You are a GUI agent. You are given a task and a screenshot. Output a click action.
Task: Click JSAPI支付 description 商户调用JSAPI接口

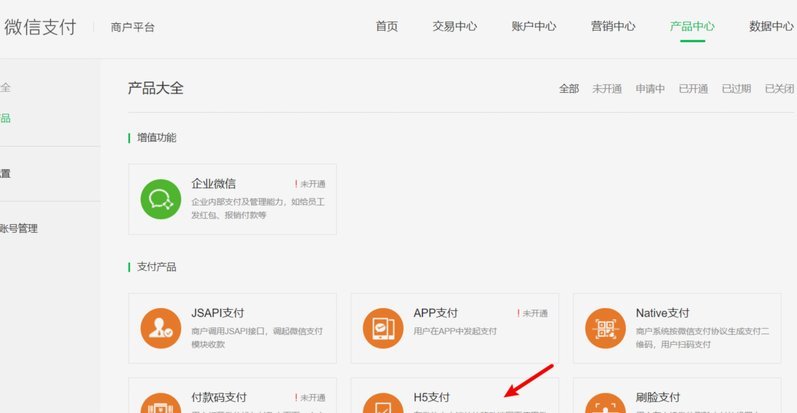pos(257,338)
